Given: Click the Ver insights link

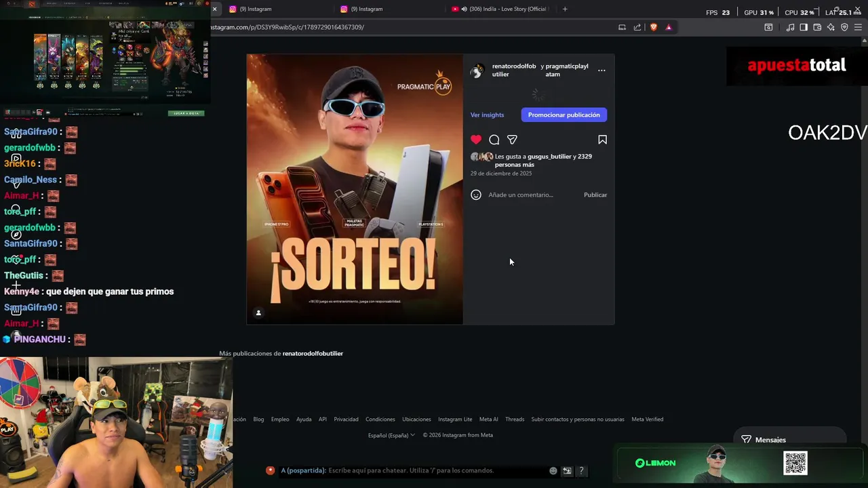Looking at the screenshot, I should coord(487,115).
